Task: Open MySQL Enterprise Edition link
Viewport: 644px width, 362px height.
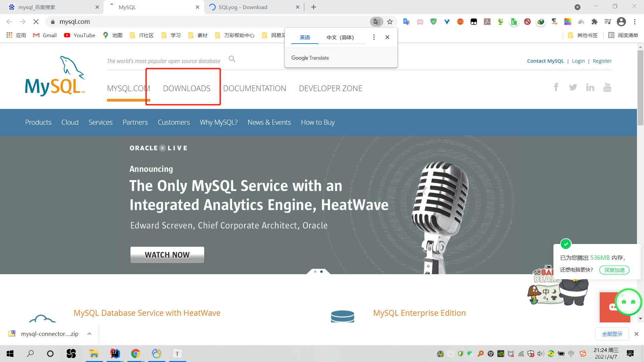Action: (419, 313)
